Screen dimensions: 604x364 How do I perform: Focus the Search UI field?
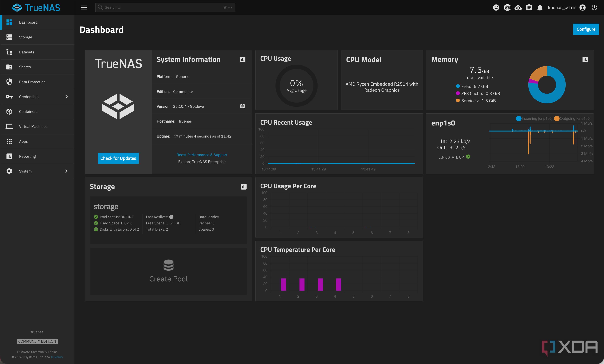165,7
